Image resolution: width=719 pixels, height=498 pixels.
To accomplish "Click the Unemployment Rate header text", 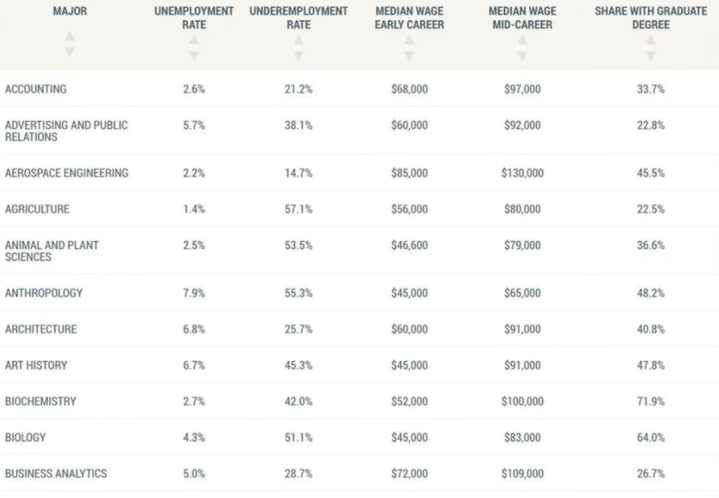I will (x=194, y=18).
